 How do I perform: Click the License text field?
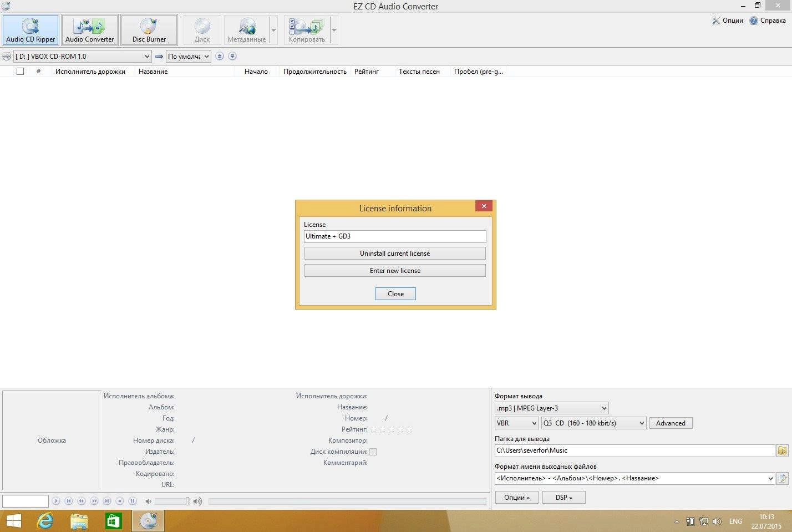pos(395,236)
